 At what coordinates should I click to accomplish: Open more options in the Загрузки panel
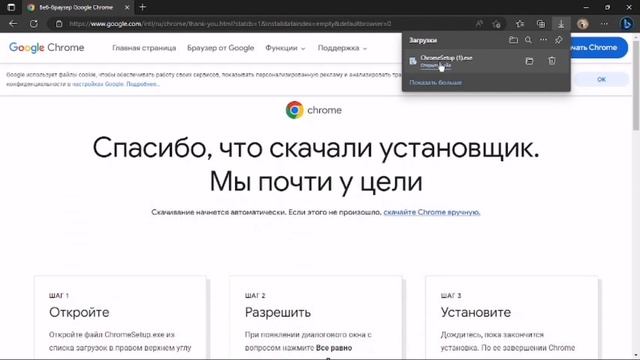point(543,40)
